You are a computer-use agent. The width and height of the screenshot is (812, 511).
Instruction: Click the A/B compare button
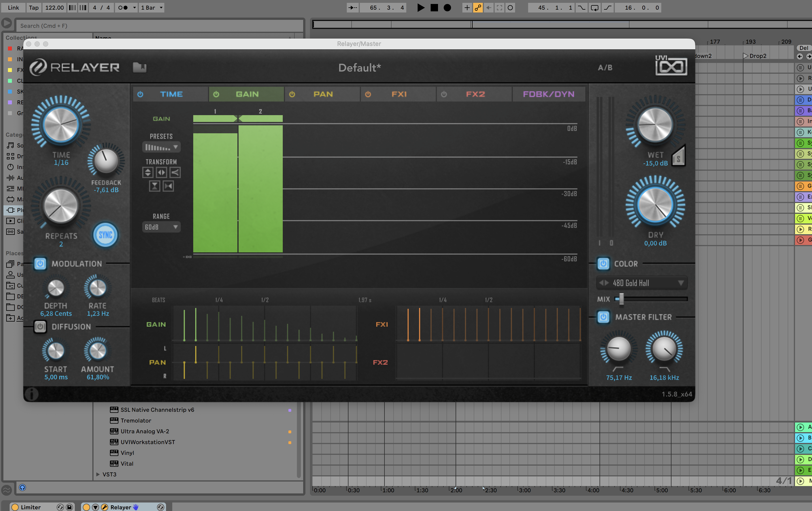[x=605, y=67]
